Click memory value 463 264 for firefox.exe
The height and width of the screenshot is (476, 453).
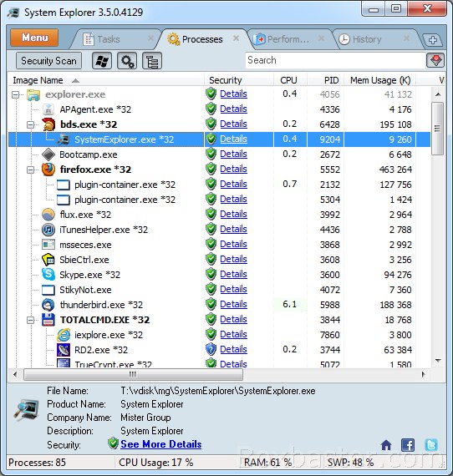(395, 170)
